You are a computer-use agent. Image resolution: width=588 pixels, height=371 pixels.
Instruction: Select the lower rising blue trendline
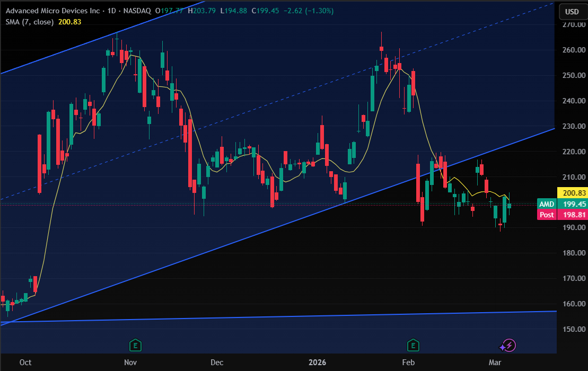(x=277, y=227)
